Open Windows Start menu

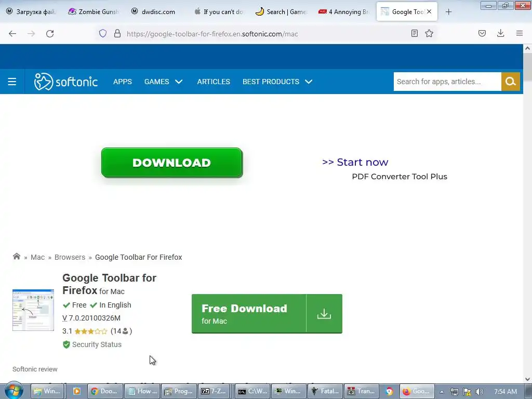tap(14, 391)
